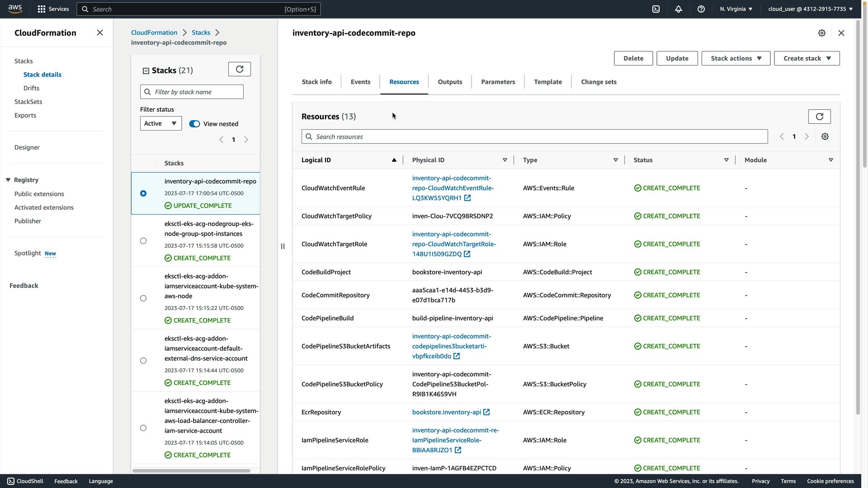
Task: Select the eksctl-eks-acg-nodegroup stack radio button
Action: (143, 241)
